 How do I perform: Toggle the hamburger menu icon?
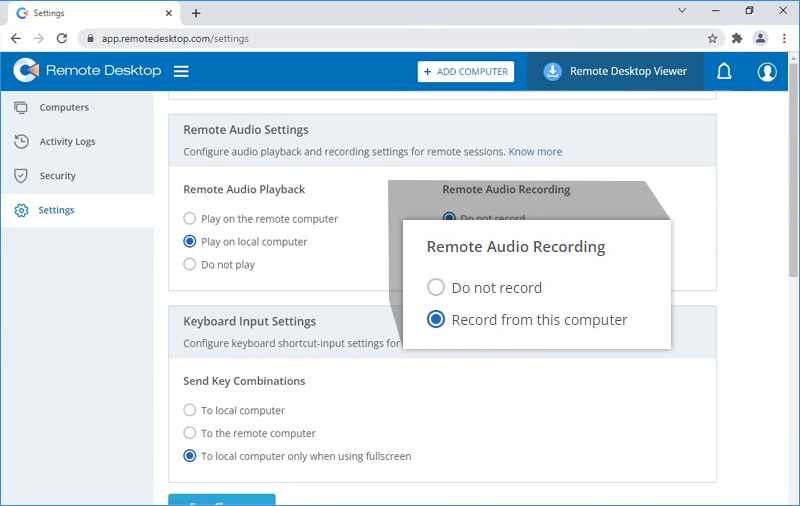[181, 71]
